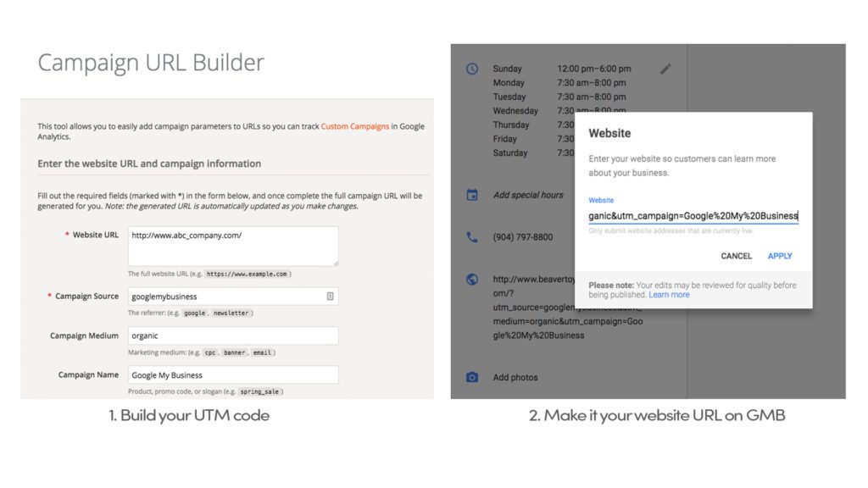868x488 pixels.
Task: Click the email example code
Action: [262, 352]
